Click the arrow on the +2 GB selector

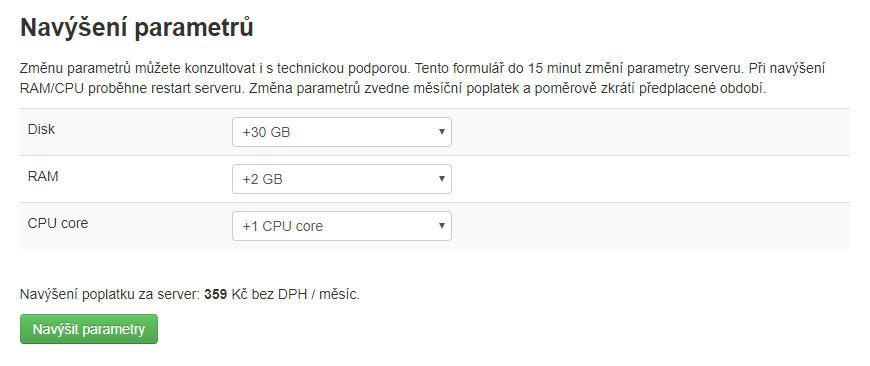click(x=442, y=179)
